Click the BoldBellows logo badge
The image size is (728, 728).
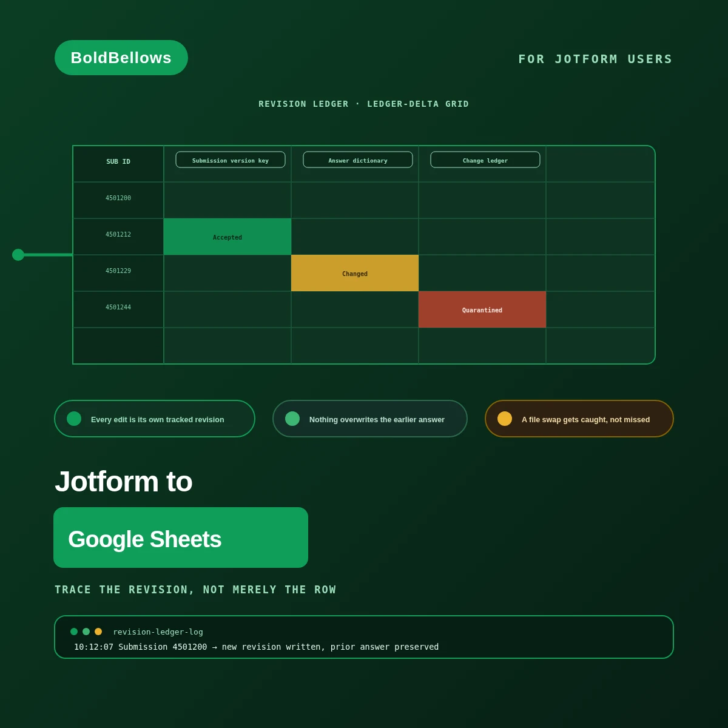click(x=121, y=58)
